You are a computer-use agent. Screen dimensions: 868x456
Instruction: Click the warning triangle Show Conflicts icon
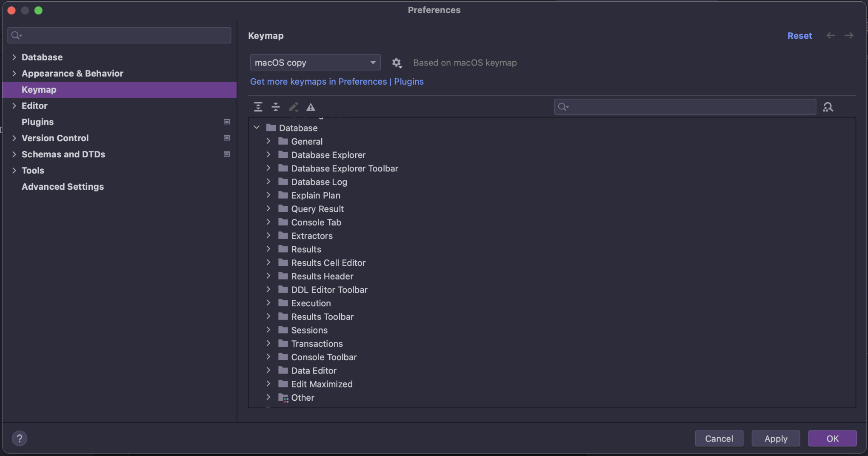coord(311,107)
